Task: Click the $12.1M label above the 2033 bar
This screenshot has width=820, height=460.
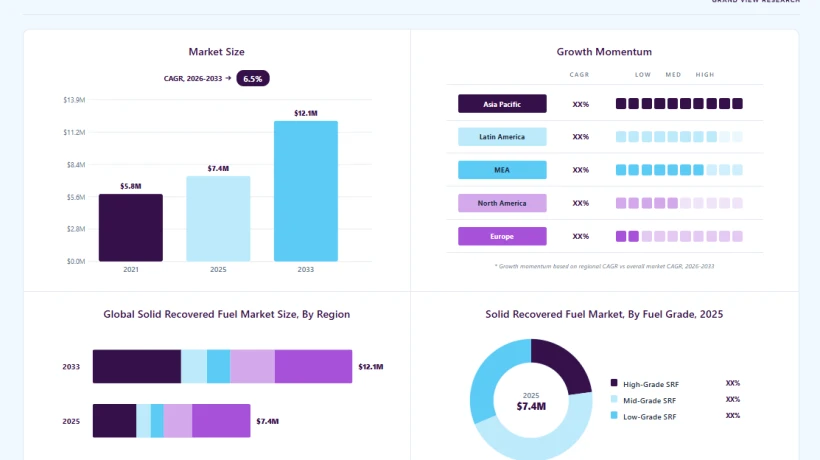Action: tap(306, 113)
